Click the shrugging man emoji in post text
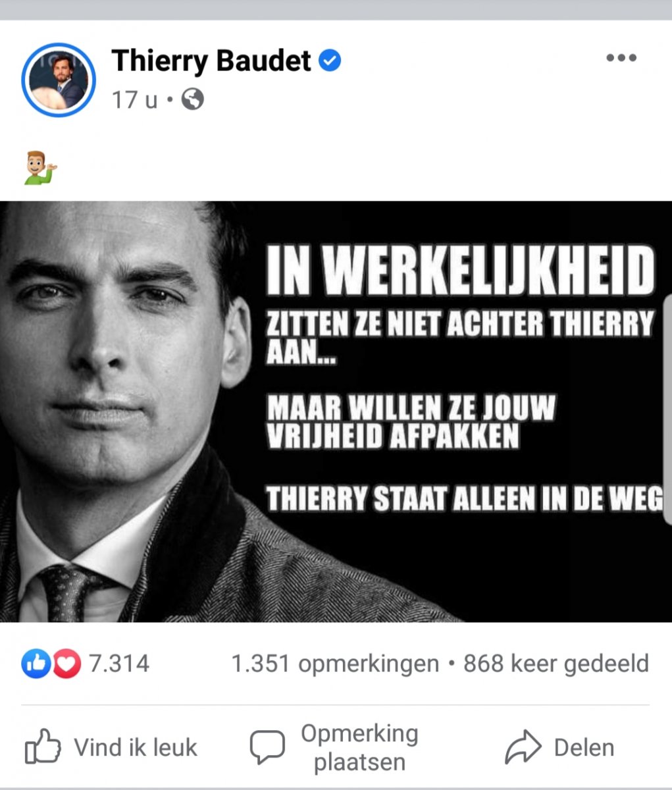Screen dimensions: 672x790 [x=39, y=168]
